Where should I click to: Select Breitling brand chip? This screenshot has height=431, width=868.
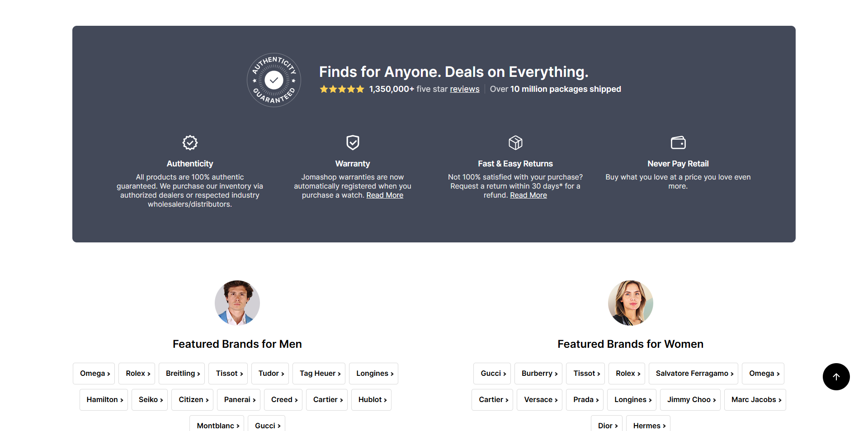point(182,374)
